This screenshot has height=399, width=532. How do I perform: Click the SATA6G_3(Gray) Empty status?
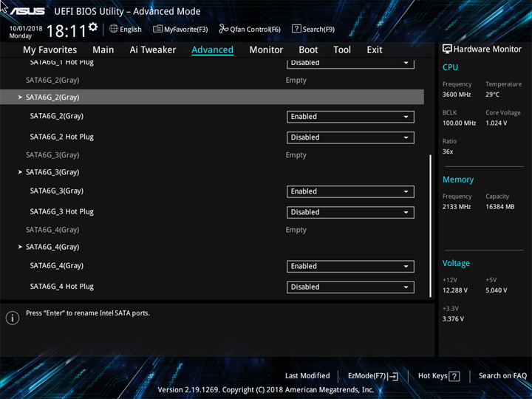pyautogui.click(x=296, y=155)
